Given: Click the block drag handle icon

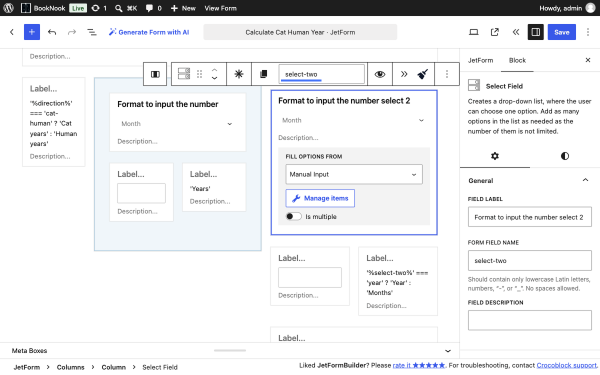Looking at the screenshot, I should [199, 74].
